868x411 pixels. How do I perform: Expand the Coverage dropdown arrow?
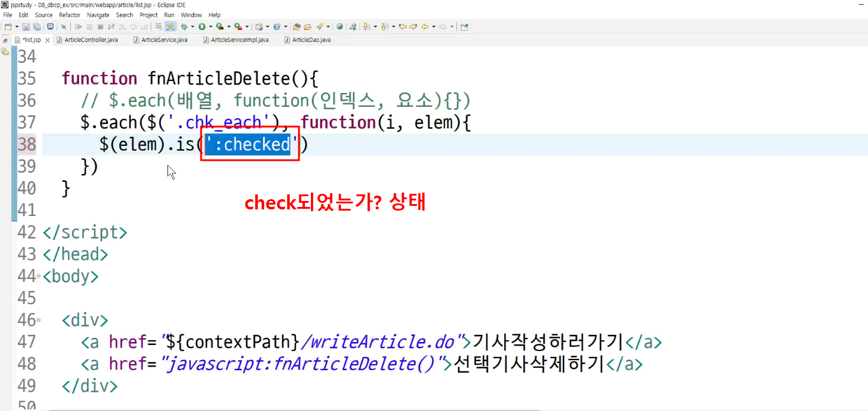click(x=229, y=26)
